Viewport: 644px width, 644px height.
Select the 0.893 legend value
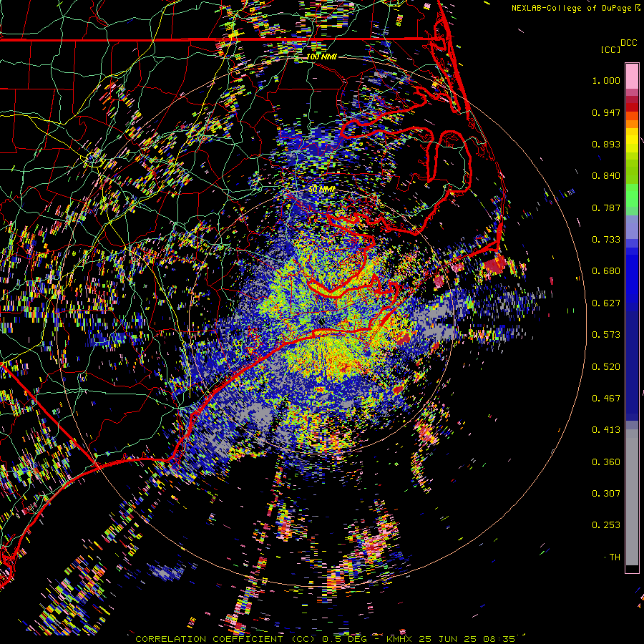pyautogui.click(x=606, y=144)
